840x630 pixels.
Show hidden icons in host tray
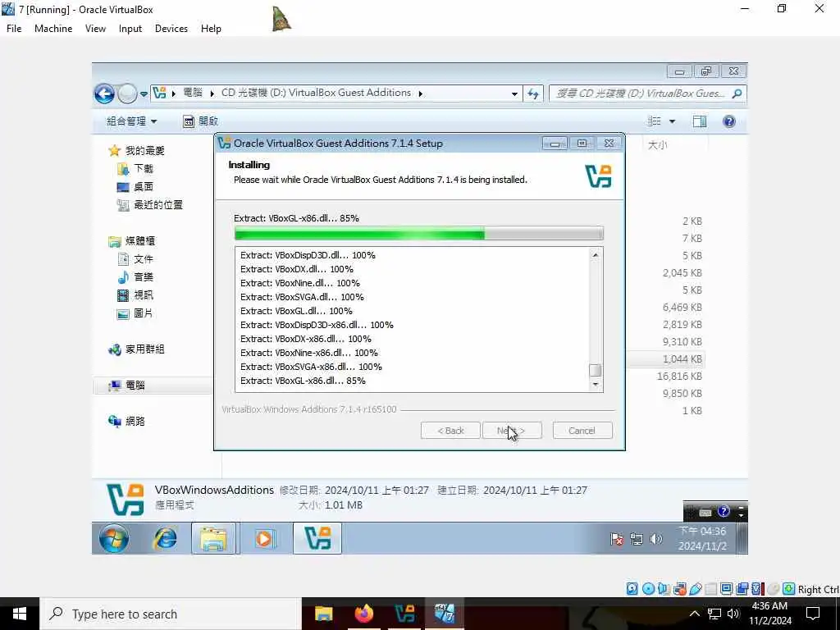tap(694, 614)
